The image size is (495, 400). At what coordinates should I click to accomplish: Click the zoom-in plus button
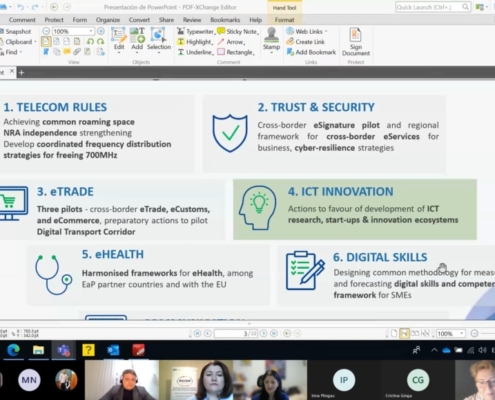[x=101, y=31]
